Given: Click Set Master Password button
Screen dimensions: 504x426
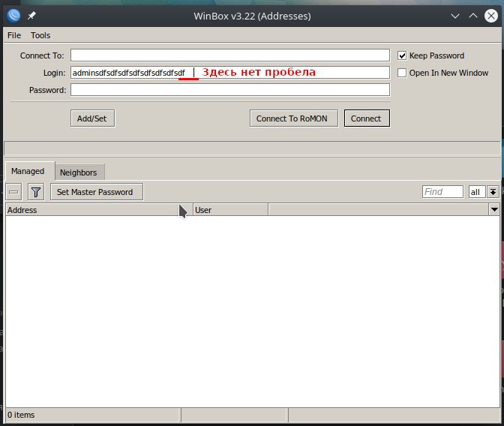Looking at the screenshot, I should [97, 192].
